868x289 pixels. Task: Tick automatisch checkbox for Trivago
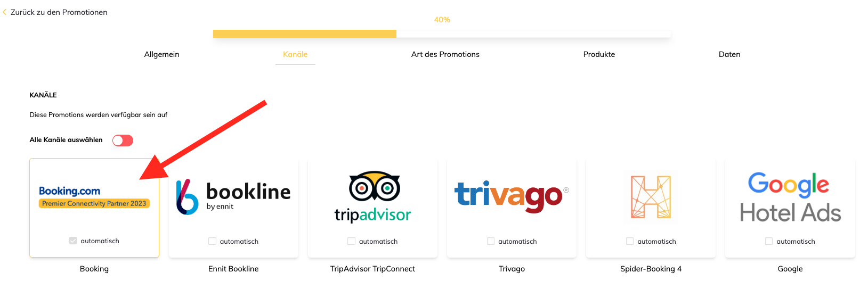pyautogui.click(x=491, y=241)
